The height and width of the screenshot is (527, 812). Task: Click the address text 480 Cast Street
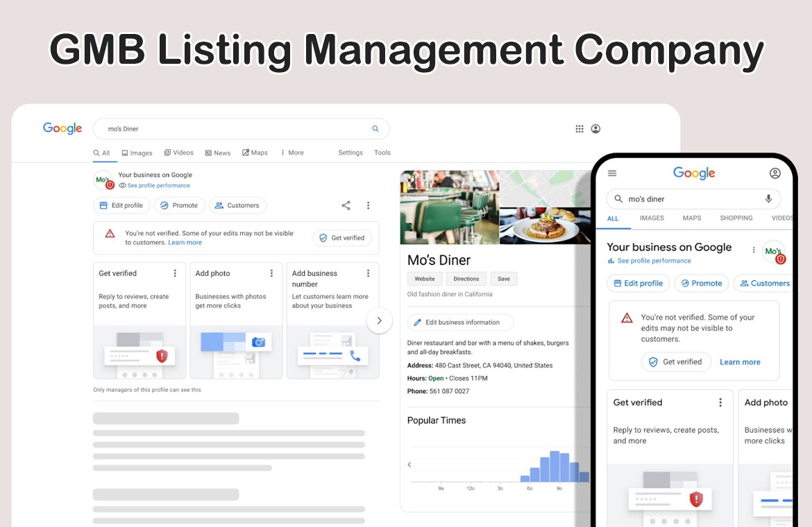coord(493,365)
